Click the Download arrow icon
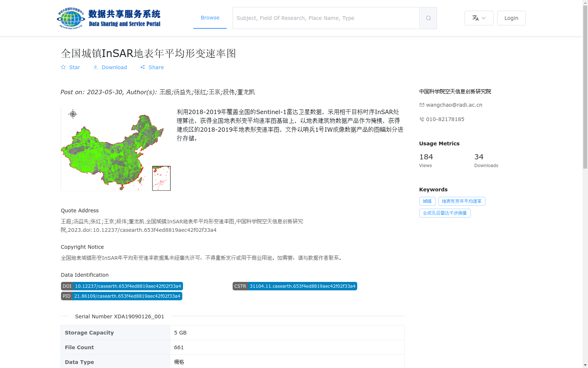The image size is (588, 368). click(96, 67)
